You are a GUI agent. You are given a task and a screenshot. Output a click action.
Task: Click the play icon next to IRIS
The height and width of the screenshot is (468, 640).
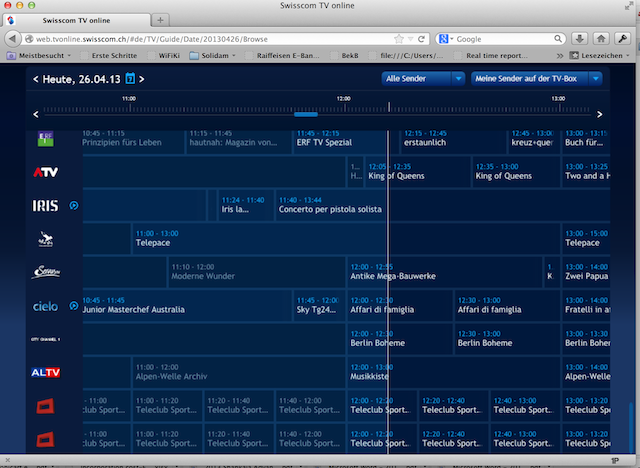pos(74,206)
